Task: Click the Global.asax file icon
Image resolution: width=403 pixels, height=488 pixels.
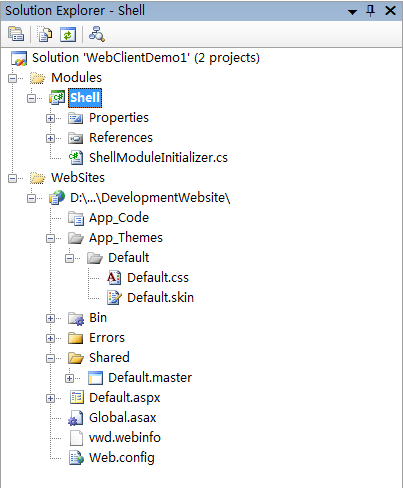Action: pyautogui.click(x=76, y=418)
